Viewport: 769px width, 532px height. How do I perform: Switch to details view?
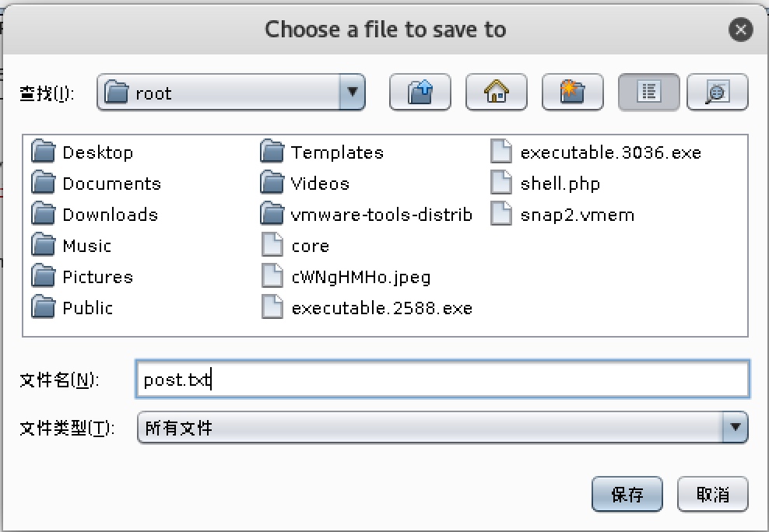pos(718,92)
